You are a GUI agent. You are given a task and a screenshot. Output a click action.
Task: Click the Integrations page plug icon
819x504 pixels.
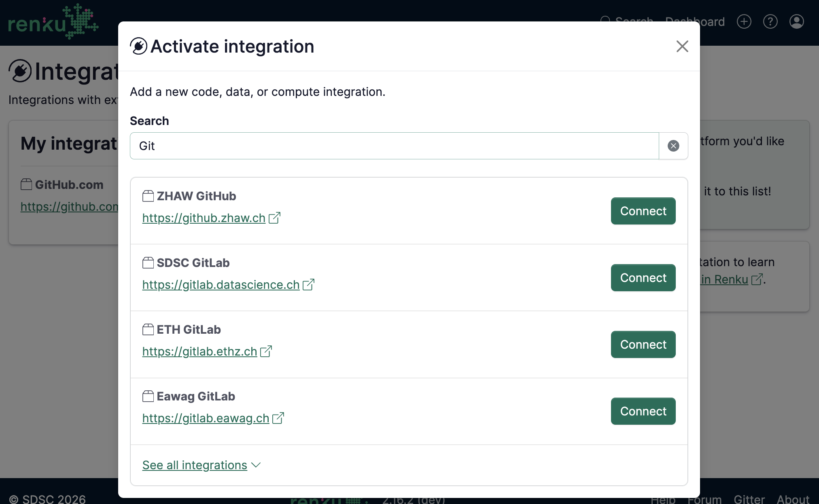[20, 71]
